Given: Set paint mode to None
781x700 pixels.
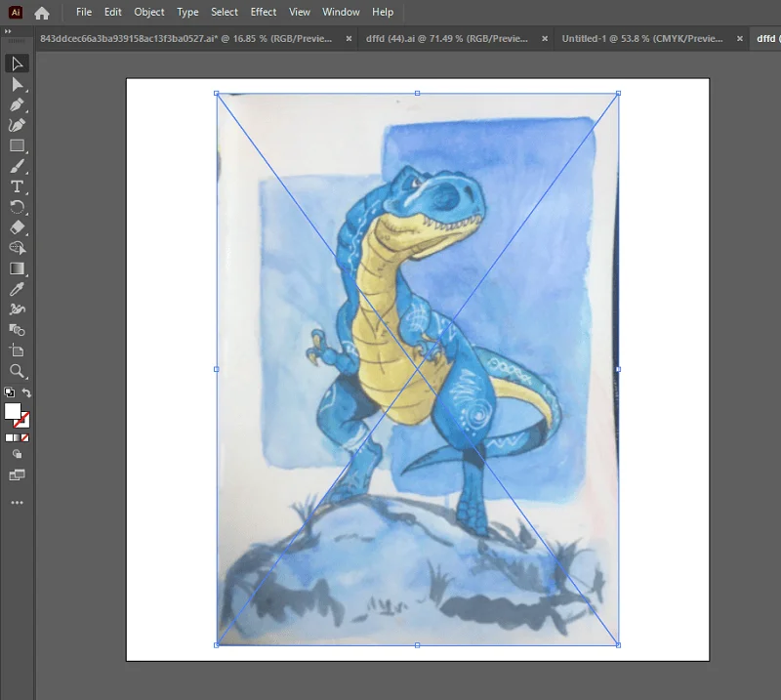Looking at the screenshot, I should 25,438.
